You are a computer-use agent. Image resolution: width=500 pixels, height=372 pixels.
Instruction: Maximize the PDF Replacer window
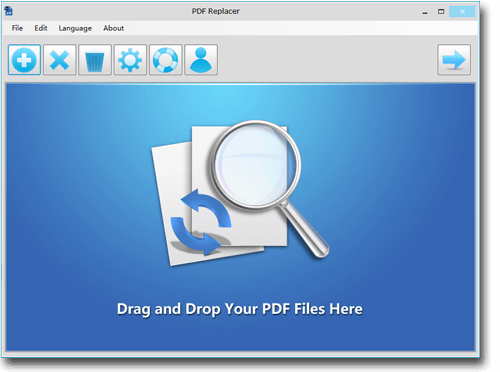pos(441,12)
